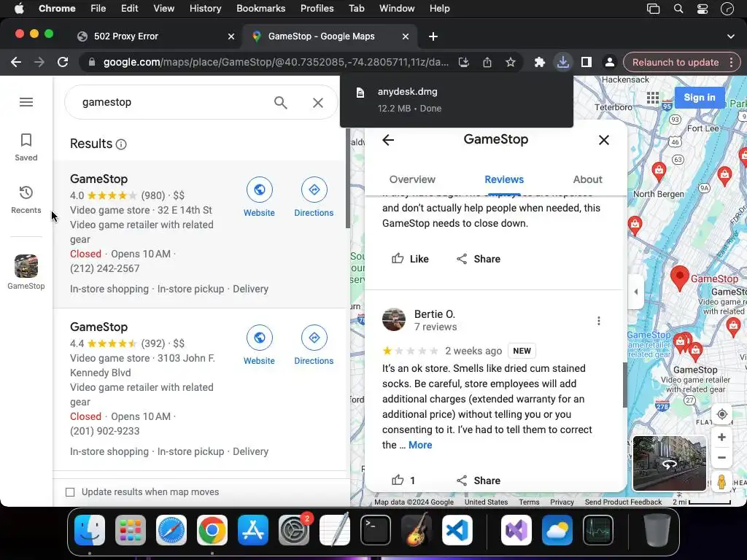This screenshot has width=747, height=560.
Task: Open Website for GameStop on John F. Kennedy Blvd
Action: (x=259, y=345)
